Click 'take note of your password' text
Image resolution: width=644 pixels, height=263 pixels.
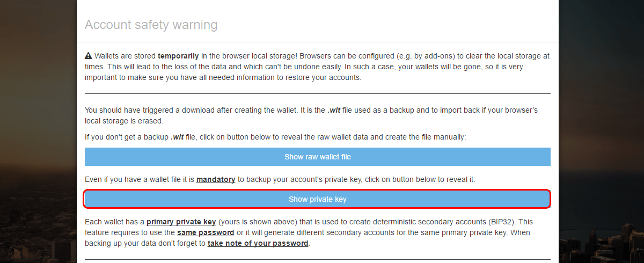(x=258, y=243)
